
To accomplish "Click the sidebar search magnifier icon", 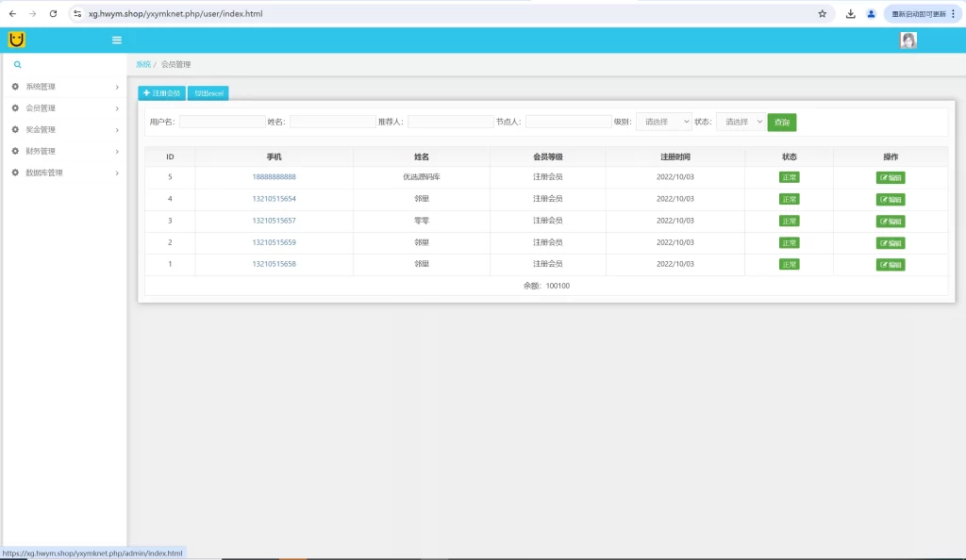I will (x=17, y=64).
